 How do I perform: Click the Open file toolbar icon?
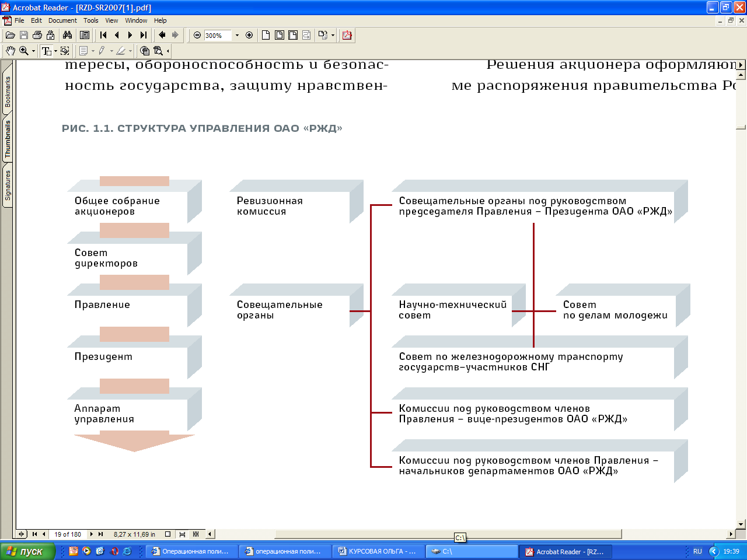click(x=11, y=36)
